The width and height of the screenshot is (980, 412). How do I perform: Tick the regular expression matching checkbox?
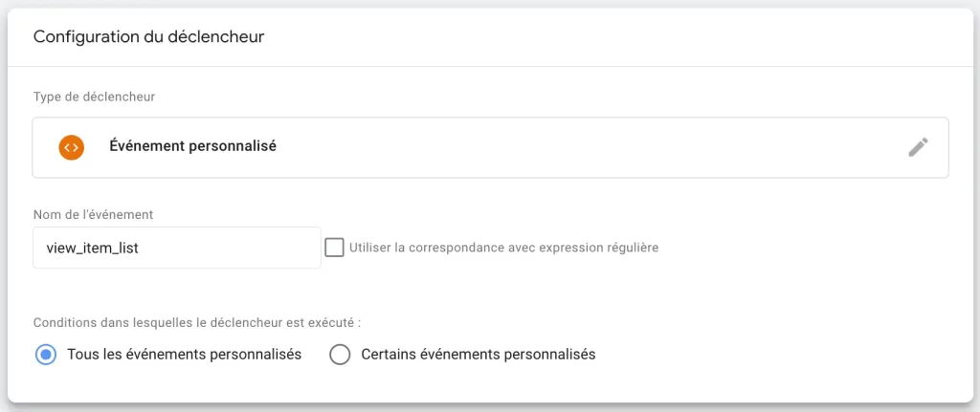(334, 248)
